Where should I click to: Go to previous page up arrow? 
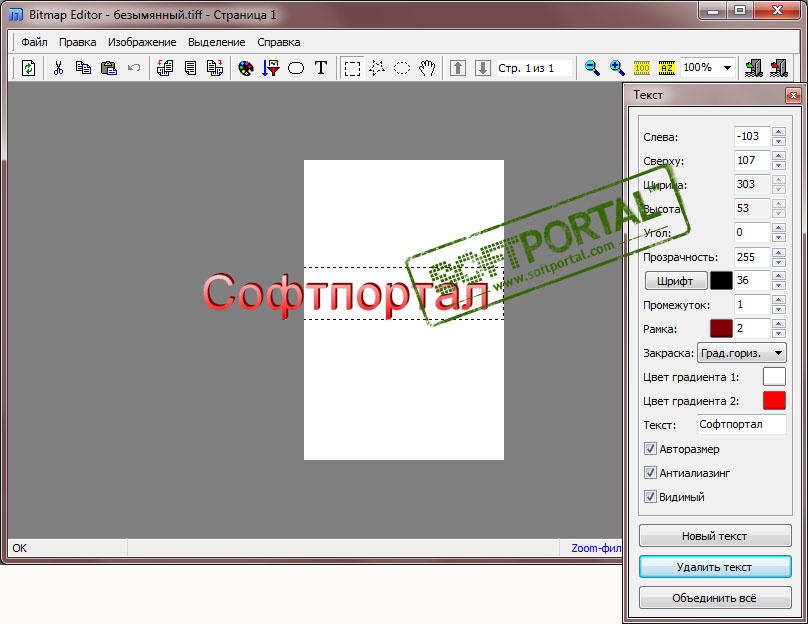458,68
